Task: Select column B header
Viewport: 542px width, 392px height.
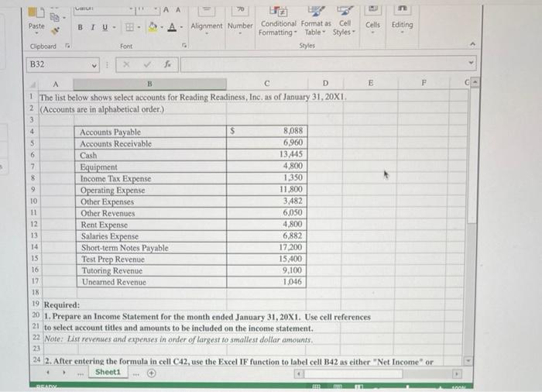Action: pos(149,84)
